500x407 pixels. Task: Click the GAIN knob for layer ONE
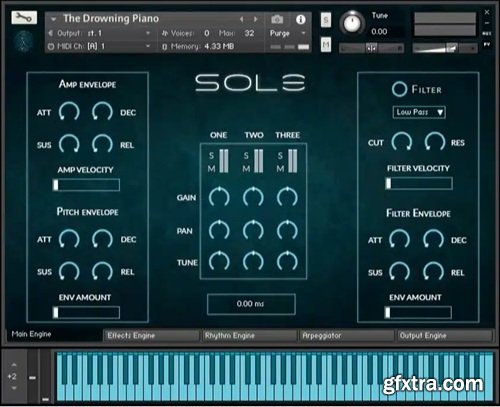[219, 197]
